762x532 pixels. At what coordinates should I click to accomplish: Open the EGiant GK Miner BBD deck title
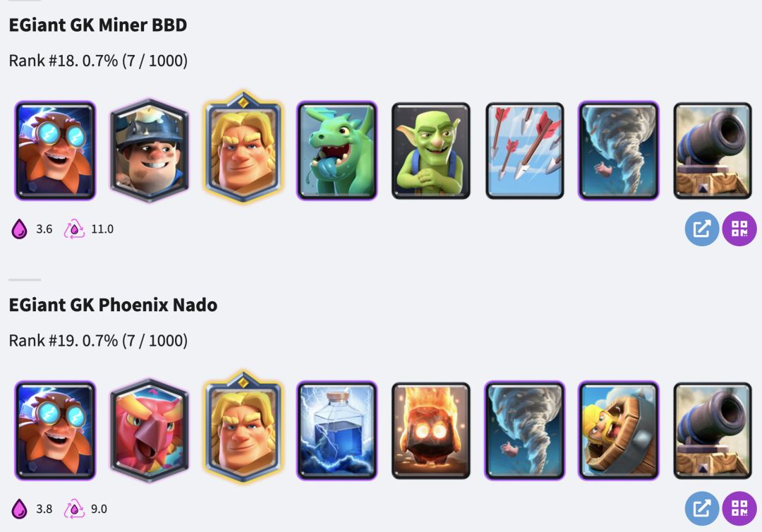97,25
